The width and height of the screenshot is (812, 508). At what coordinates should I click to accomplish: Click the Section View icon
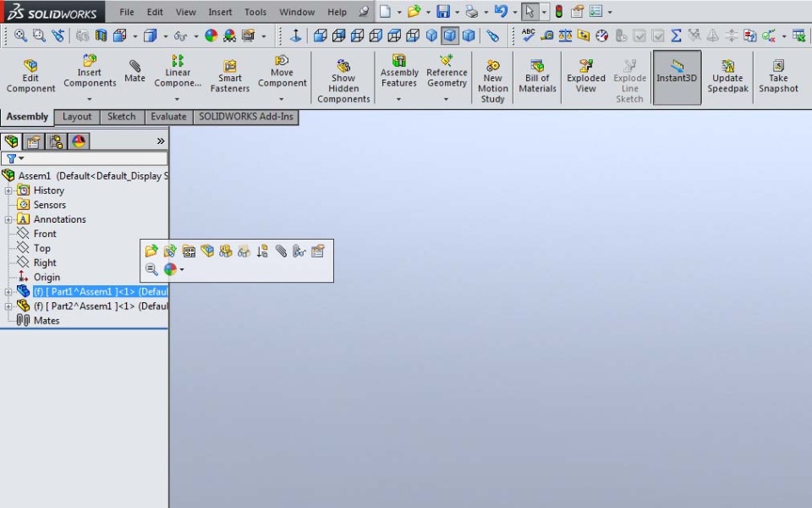[101, 36]
